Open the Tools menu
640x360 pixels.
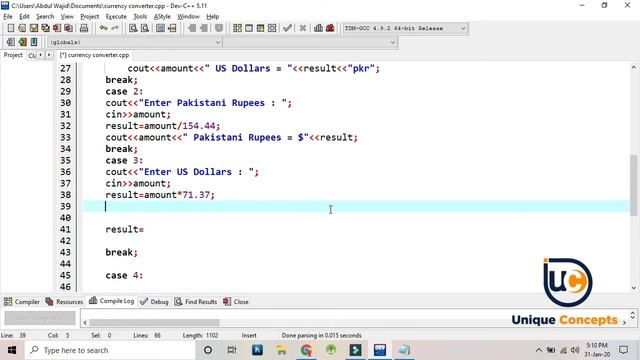140,16
